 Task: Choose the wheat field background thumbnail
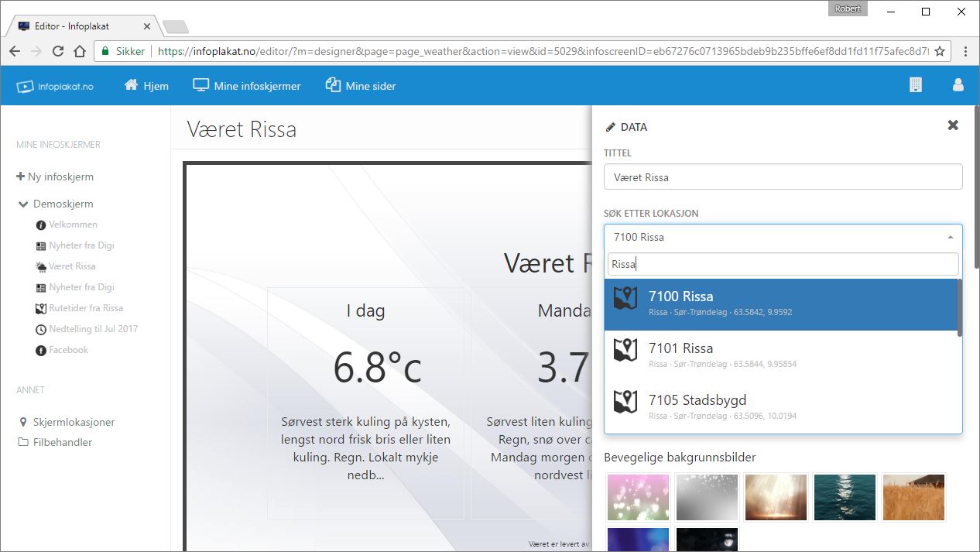point(913,497)
